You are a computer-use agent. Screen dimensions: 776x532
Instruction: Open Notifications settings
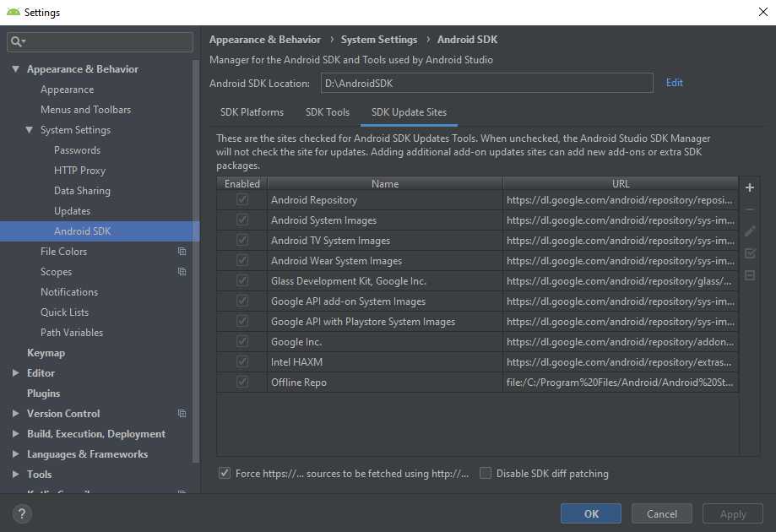click(69, 292)
